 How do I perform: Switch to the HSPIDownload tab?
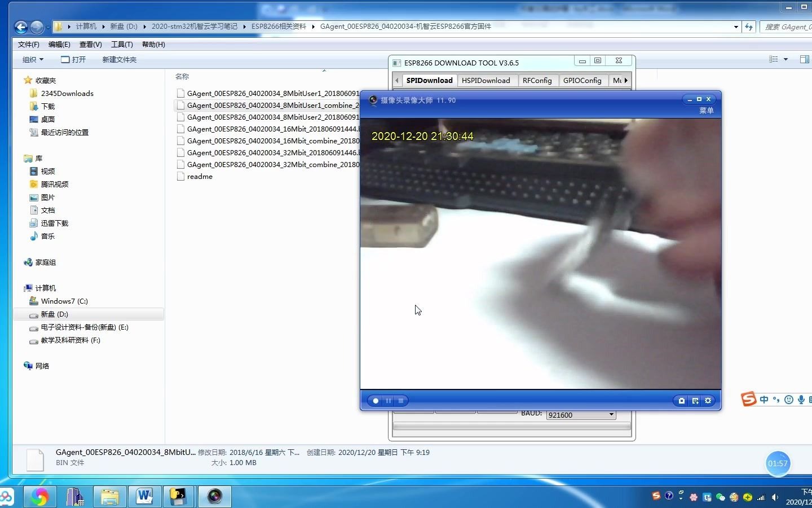pos(486,80)
